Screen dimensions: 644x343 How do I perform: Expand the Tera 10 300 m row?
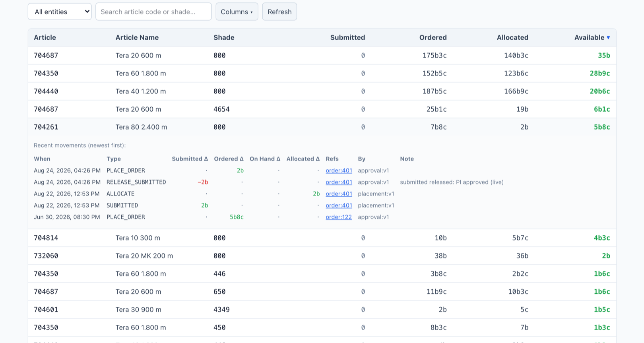click(x=322, y=238)
